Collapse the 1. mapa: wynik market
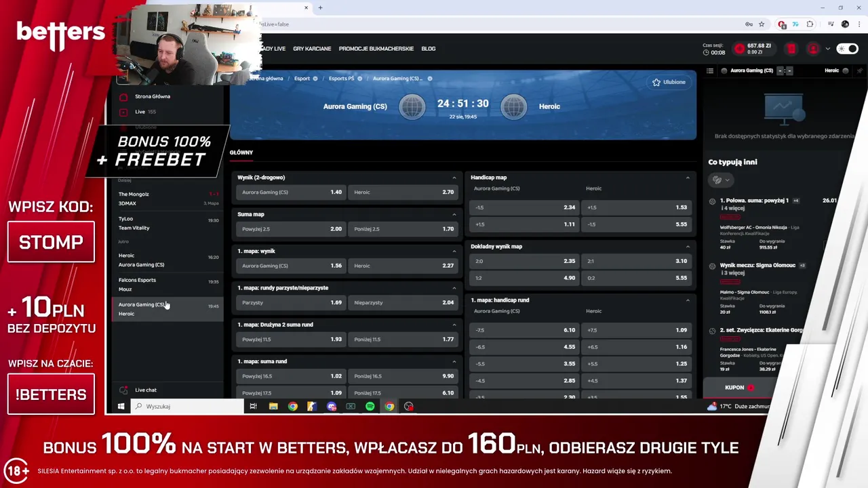Viewport: 868px width, 488px height. tap(454, 251)
